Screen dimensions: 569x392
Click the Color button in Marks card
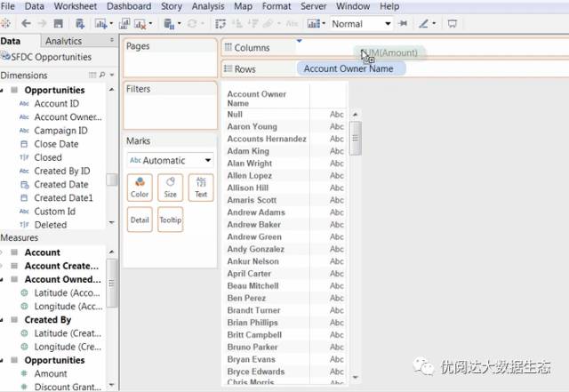(x=140, y=188)
